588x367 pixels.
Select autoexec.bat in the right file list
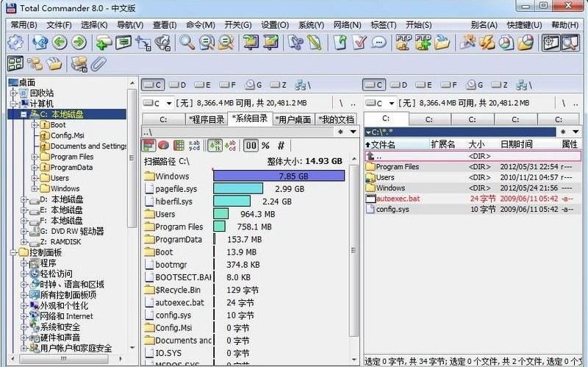(x=398, y=199)
